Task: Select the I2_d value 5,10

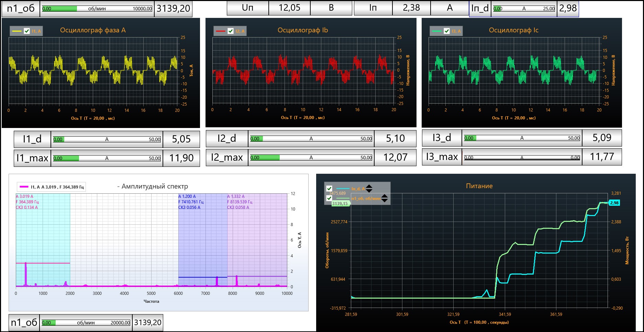Action: click(395, 138)
